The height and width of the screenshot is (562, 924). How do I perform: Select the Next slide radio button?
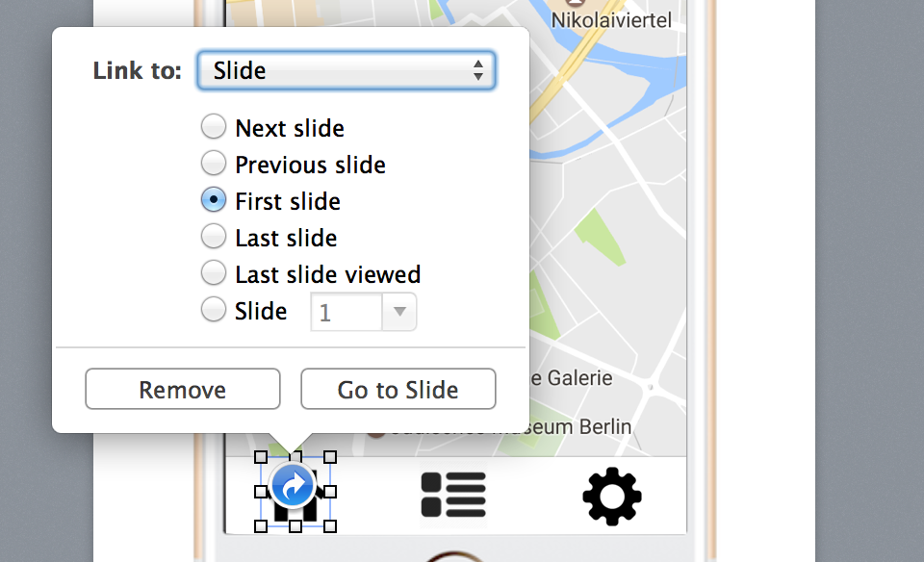pyautogui.click(x=214, y=127)
